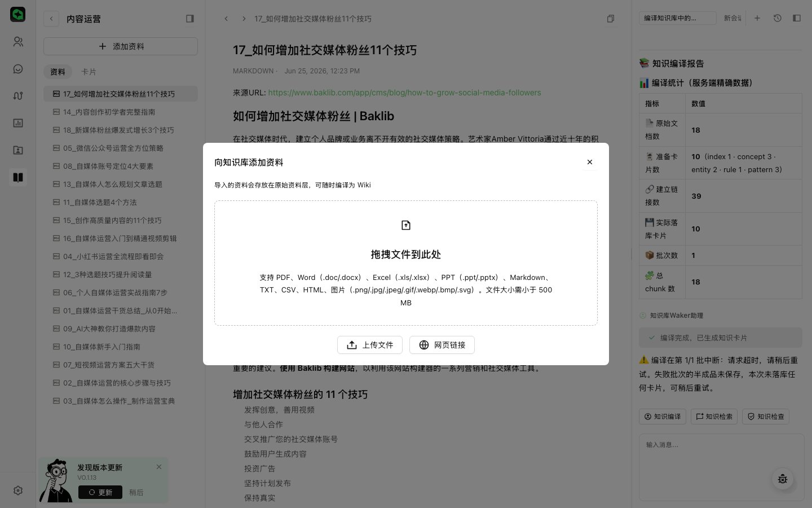Switch to the 卡片 tab
The width and height of the screenshot is (812, 508).
coord(89,72)
